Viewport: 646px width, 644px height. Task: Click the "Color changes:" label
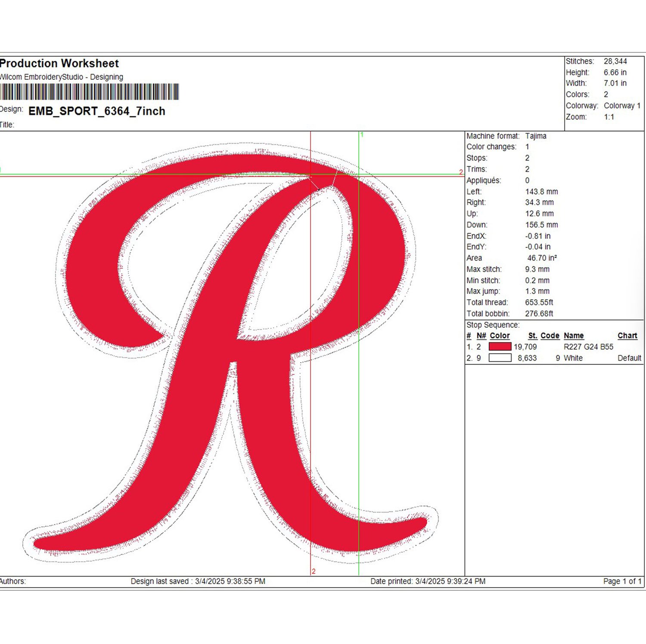click(491, 146)
